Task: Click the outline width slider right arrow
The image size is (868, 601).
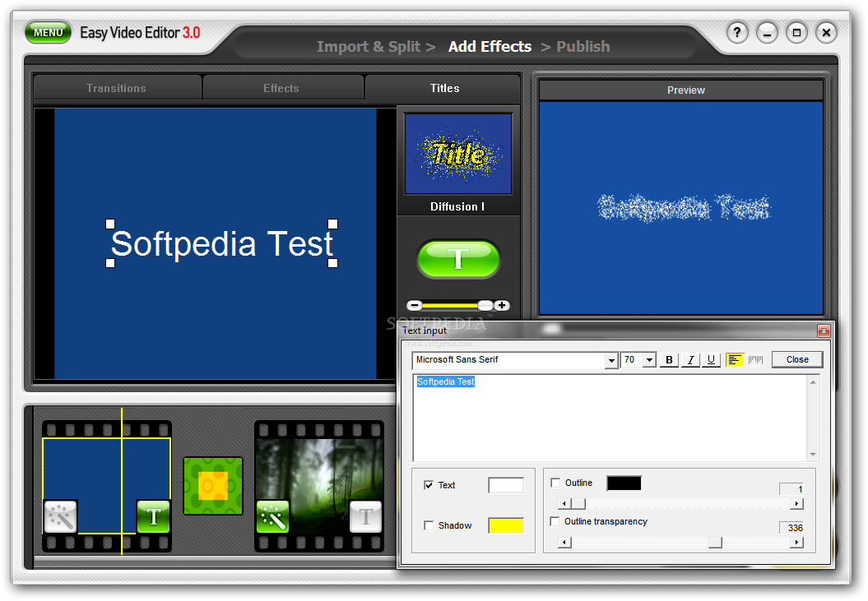Action: click(796, 504)
